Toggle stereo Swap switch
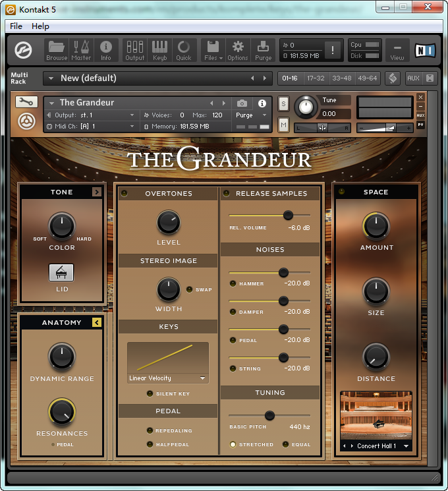Image resolution: width=448 pixels, height=491 pixels. 189,289
